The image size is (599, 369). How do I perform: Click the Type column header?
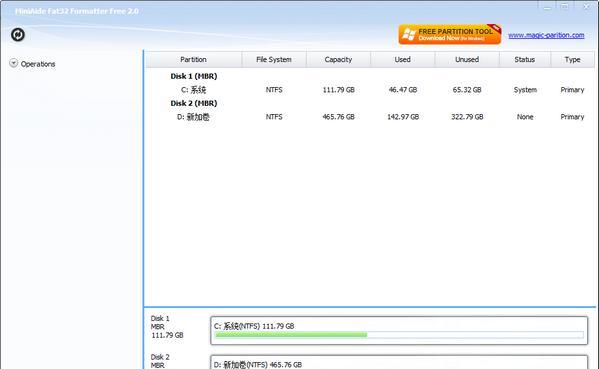(572, 60)
